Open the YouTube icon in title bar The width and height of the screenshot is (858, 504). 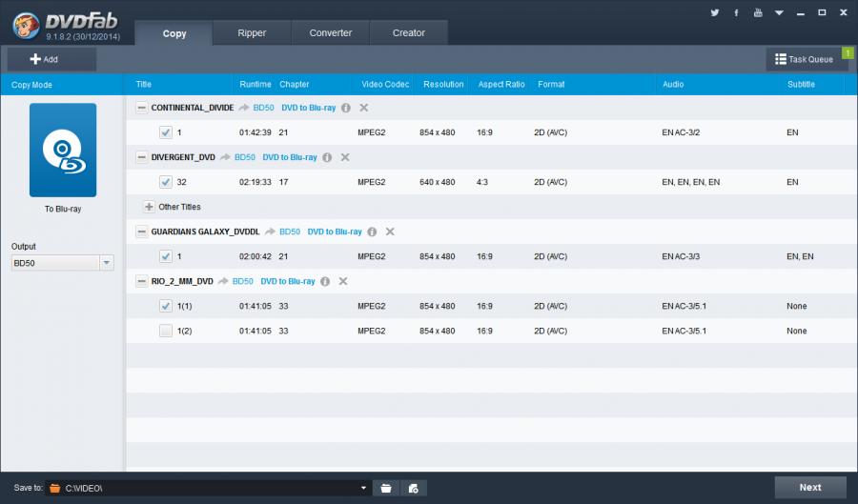[x=758, y=12]
